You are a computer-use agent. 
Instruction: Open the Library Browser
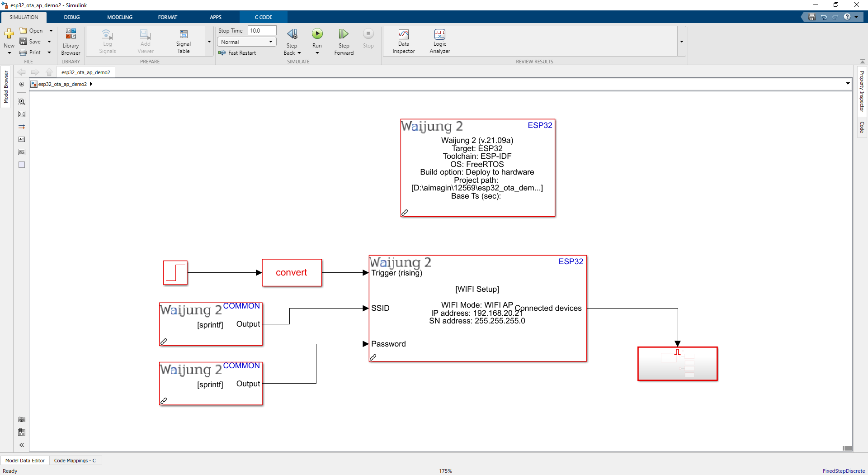coord(71,42)
